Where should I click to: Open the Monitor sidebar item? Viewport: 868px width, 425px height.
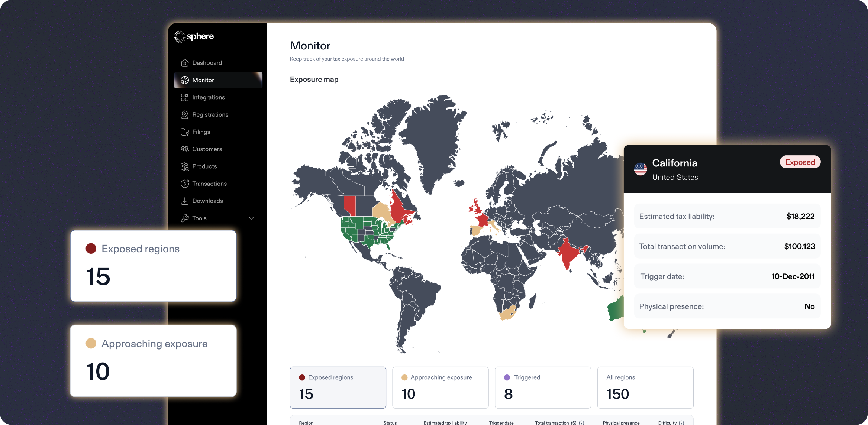(218, 80)
